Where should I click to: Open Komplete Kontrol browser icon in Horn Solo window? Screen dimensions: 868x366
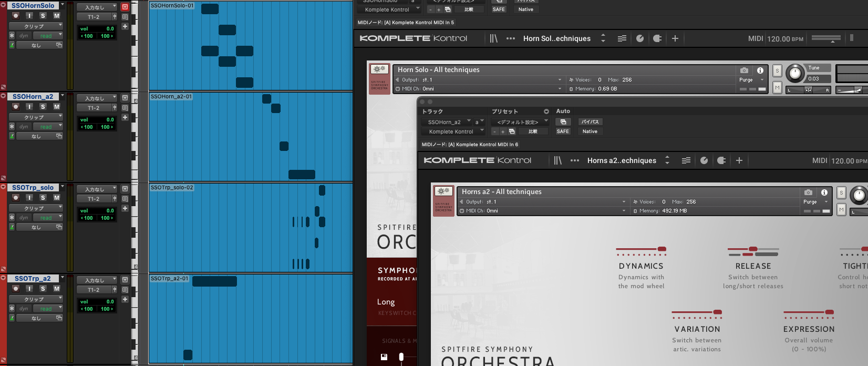pyautogui.click(x=493, y=38)
